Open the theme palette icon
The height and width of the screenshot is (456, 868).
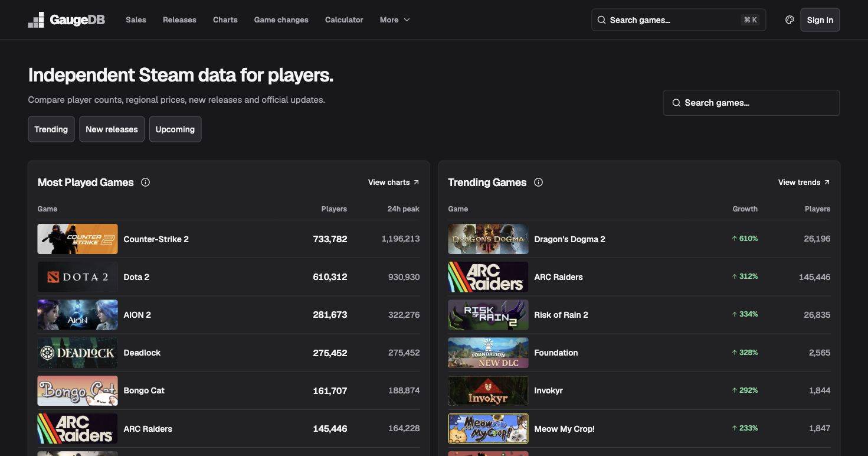coord(790,20)
